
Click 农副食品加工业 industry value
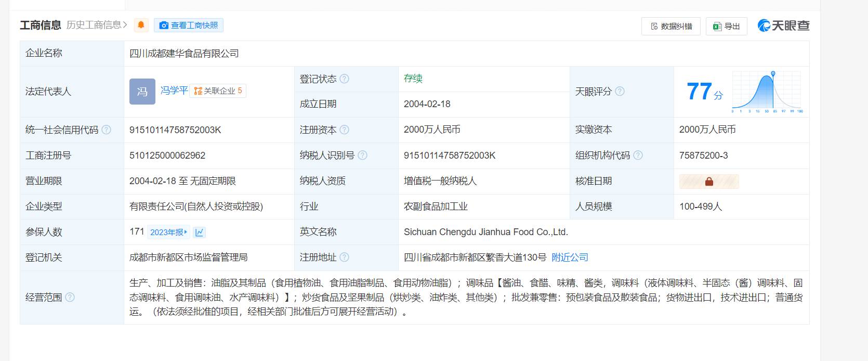pyautogui.click(x=436, y=207)
